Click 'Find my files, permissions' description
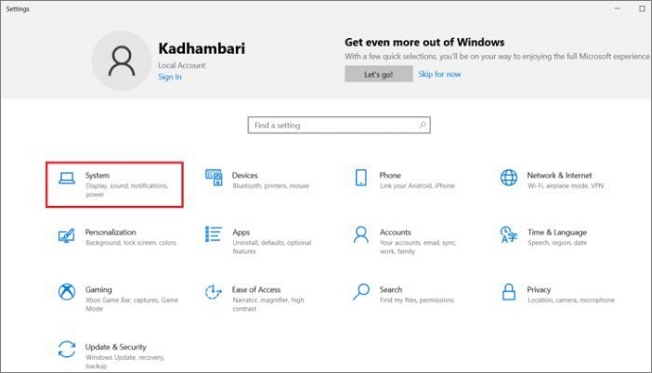Viewport: 652px width, 373px height. pyautogui.click(x=417, y=300)
